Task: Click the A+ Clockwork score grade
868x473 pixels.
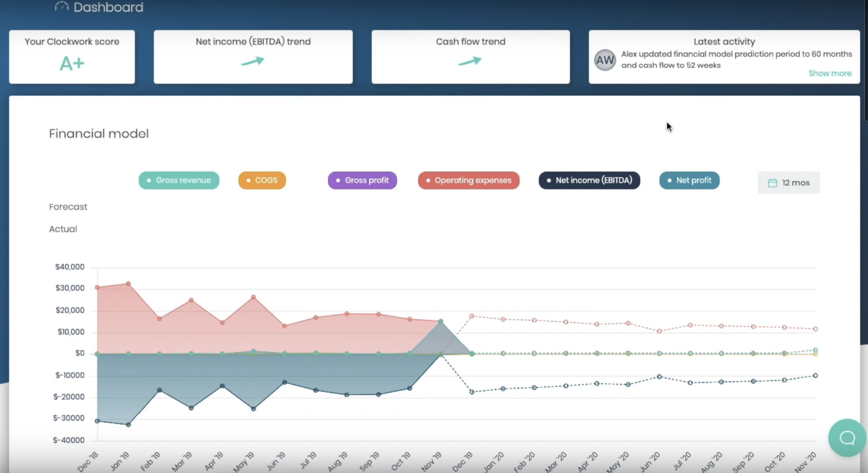Action: point(72,64)
